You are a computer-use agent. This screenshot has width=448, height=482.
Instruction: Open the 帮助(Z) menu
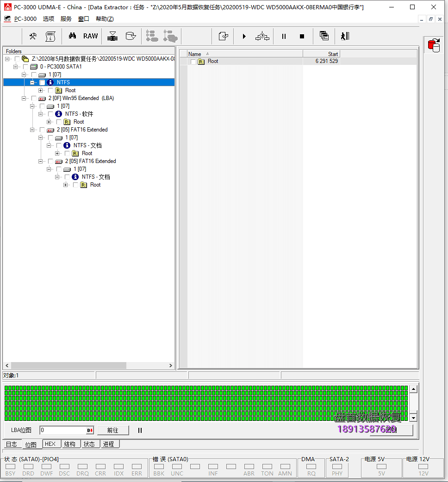[105, 19]
